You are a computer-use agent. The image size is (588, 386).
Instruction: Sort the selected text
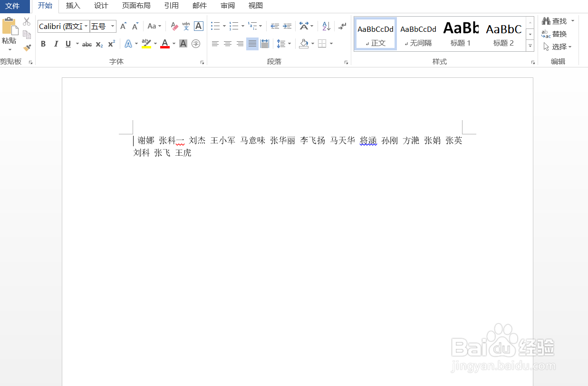point(326,26)
